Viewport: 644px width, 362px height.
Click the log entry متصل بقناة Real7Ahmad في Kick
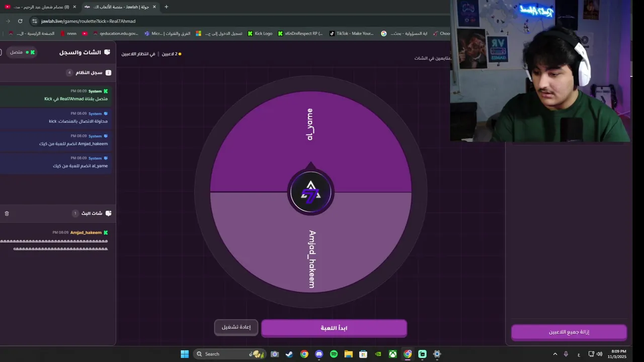click(56, 96)
